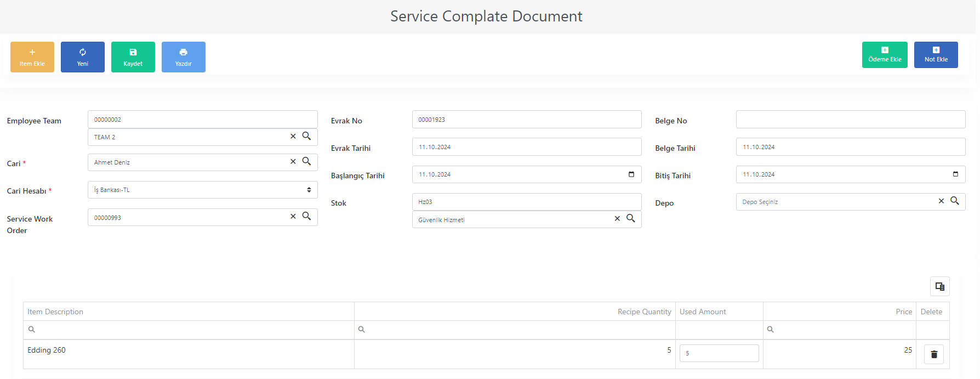Open the Bitiş Tarihi calendar picker
The width and height of the screenshot is (980, 379).
955,174
